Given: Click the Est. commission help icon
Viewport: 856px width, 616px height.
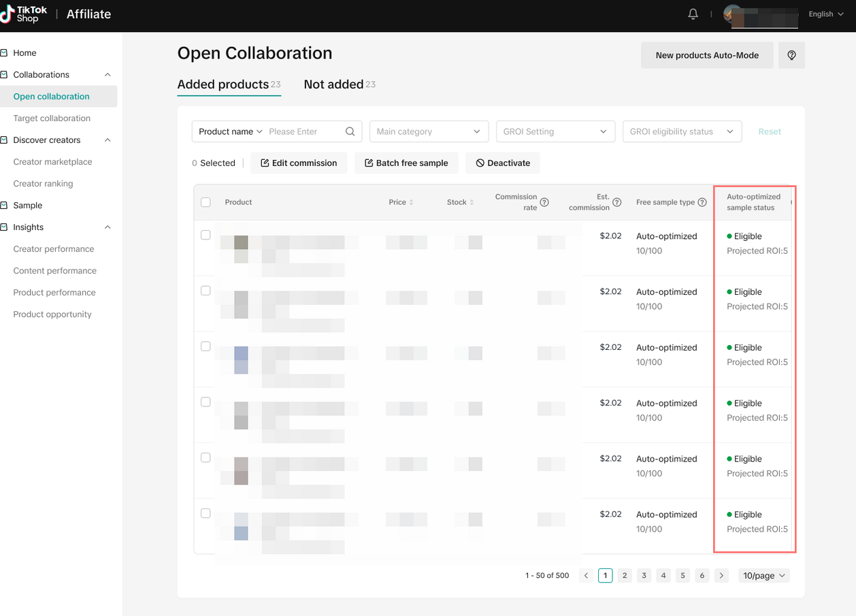Looking at the screenshot, I should click(x=616, y=202).
